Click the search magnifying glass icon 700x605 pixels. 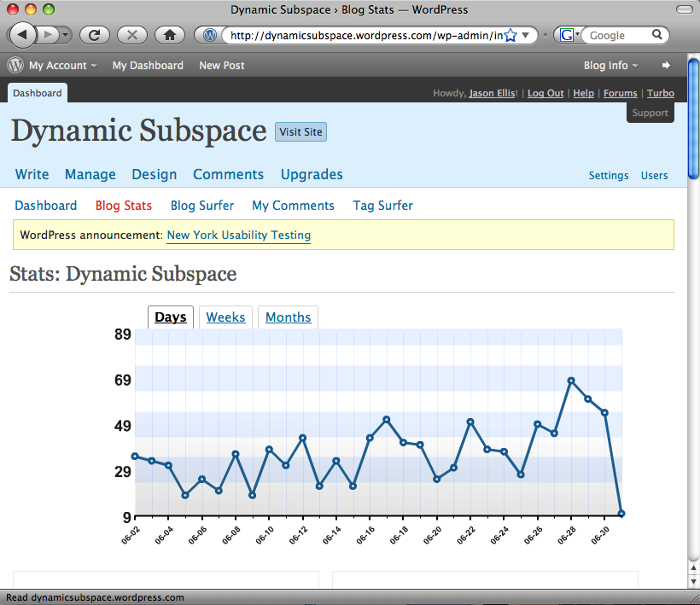[x=657, y=35]
